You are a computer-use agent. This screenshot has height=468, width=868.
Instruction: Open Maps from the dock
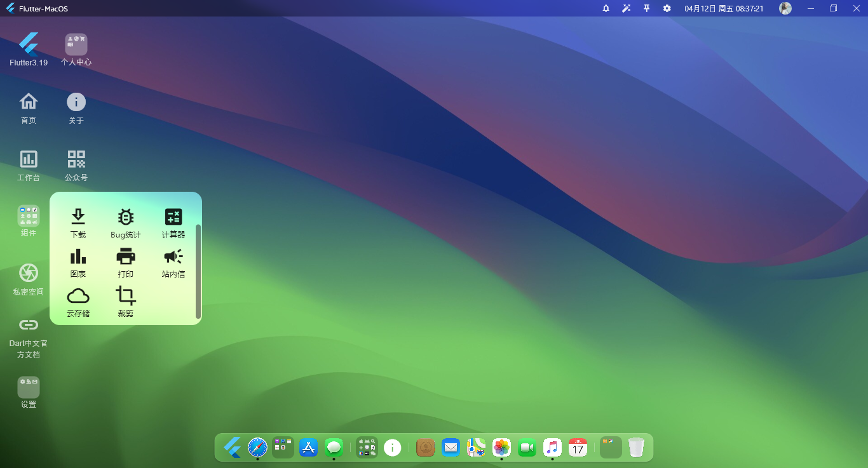[476, 448]
